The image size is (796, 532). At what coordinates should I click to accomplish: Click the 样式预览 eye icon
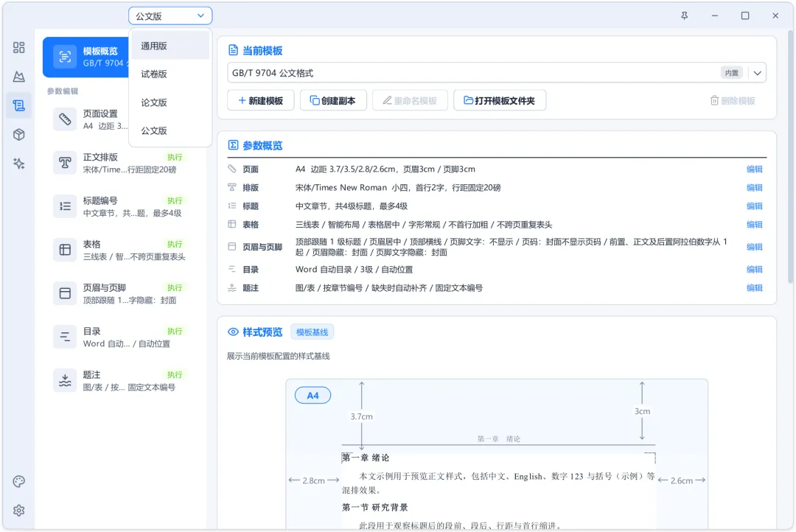(233, 332)
